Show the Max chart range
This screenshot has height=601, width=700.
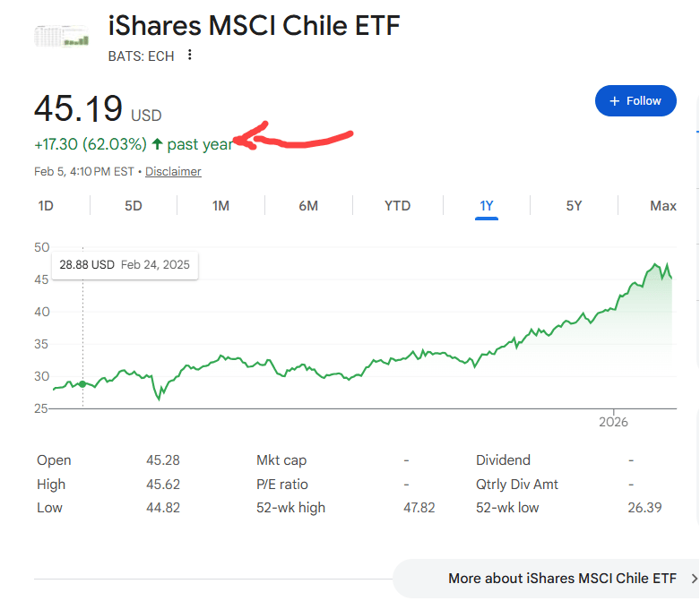click(x=662, y=206)
